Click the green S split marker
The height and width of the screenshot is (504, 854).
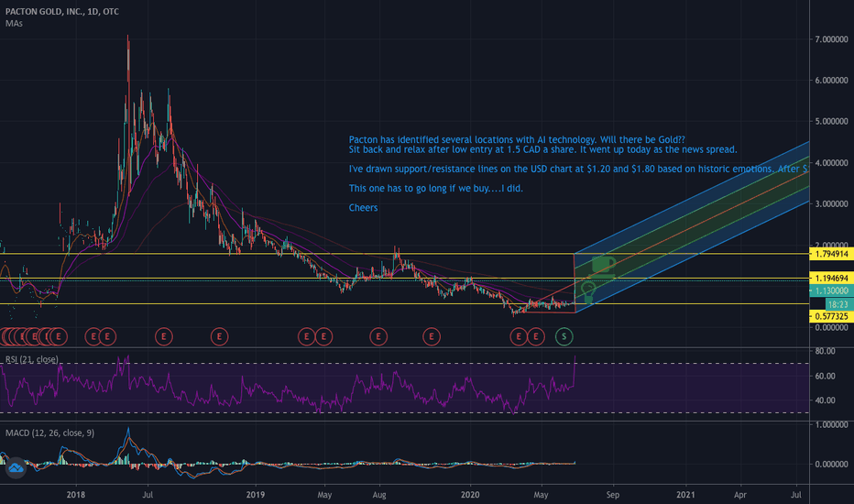click(564, 336)
